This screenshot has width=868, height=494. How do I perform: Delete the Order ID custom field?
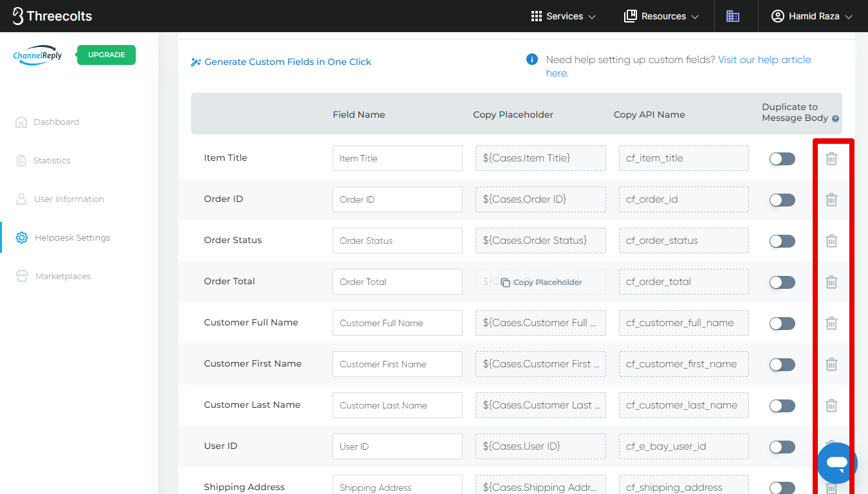(831, 199)
